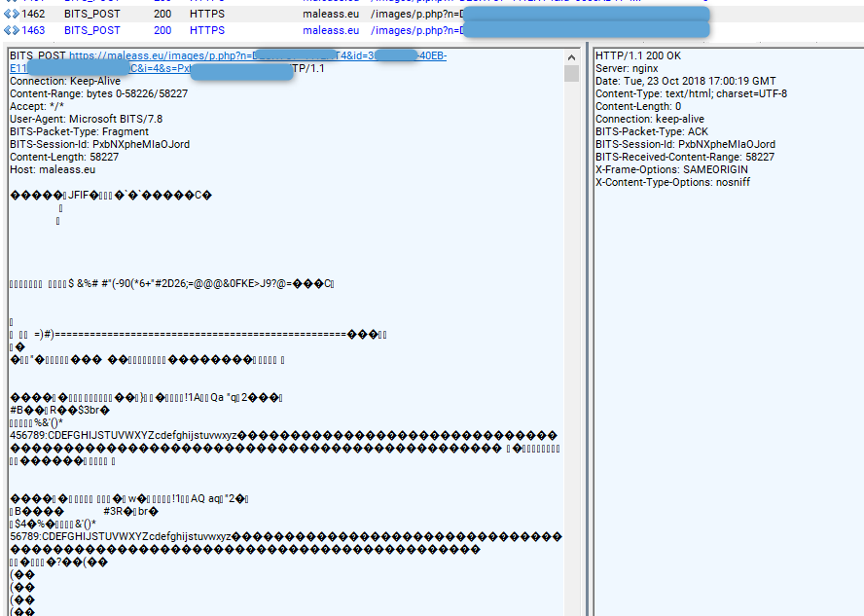Click the session icon for row 1462
Screen dimensions: 864x616
(12, 14)
